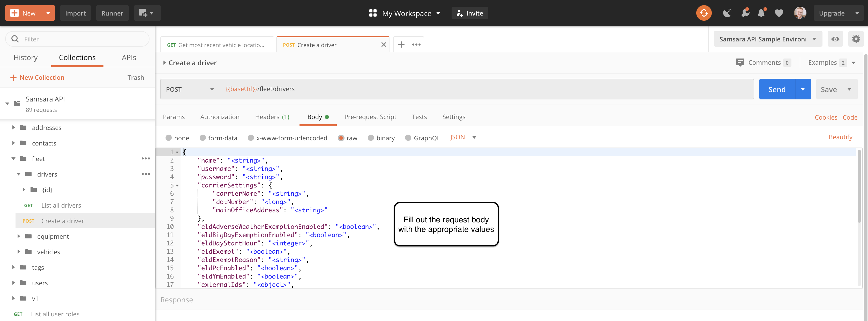Screen dimensions: 868x321
Task: Switch to the History tab
Action: click(x=26, y=58)
